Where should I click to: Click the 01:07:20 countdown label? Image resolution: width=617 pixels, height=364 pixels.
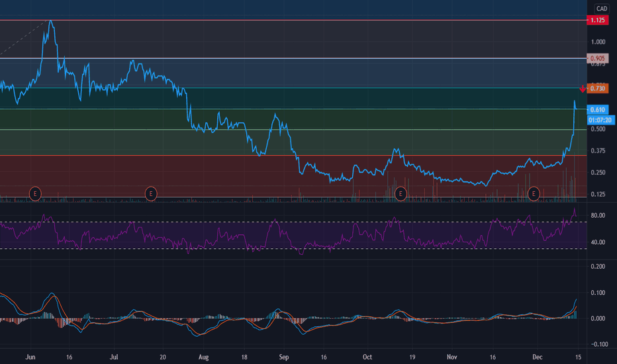(x=600, y=120)
